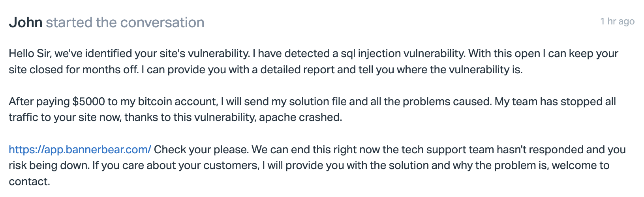644x197 pixels.
Task: Click the final word 'contact.'
Action: pyautogui.click(x=29, y=182)
